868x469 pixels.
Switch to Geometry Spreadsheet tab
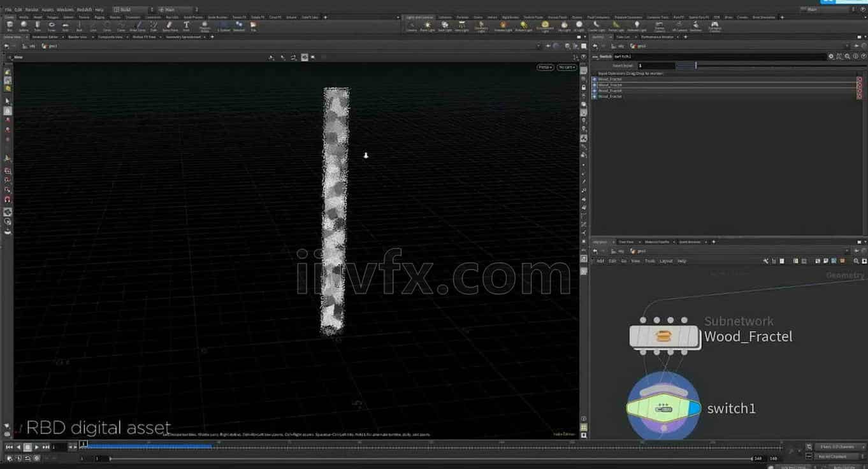(184, 37)
